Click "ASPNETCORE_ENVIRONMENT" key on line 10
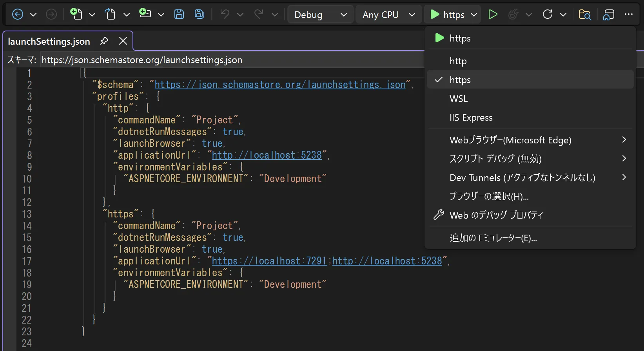 click(186, 179)
